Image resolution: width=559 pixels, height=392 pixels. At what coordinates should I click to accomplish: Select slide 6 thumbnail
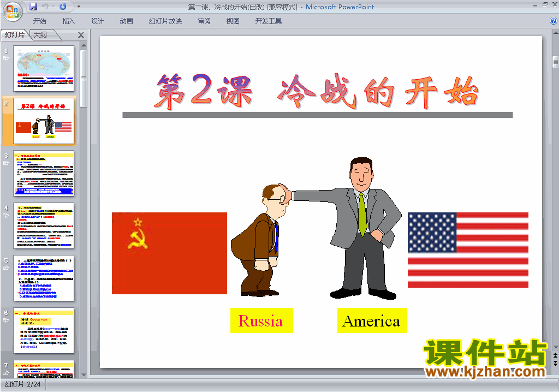(44, 331)
